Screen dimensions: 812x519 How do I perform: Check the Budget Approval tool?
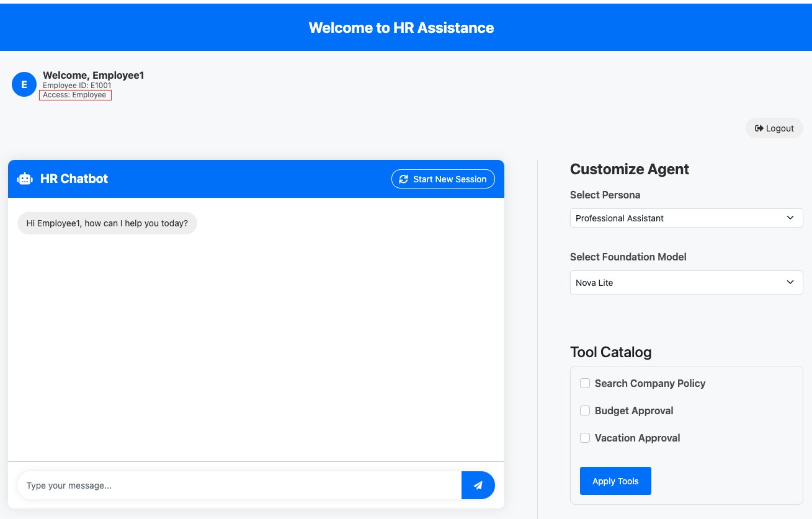pos(585,410)
